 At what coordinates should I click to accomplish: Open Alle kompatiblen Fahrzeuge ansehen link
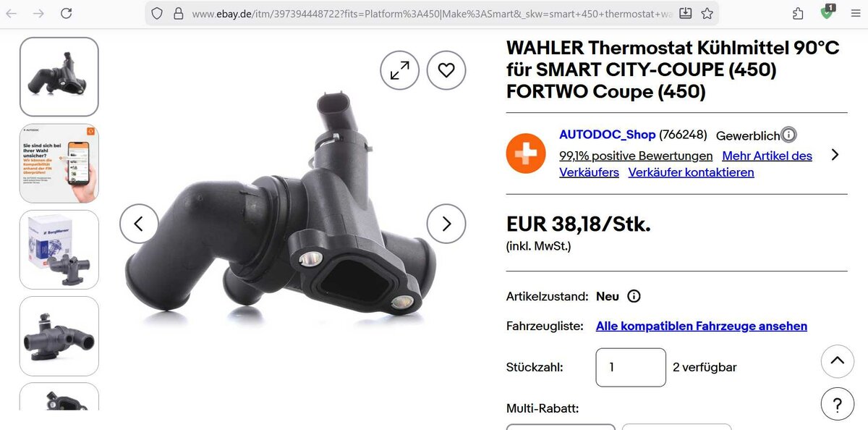702,326
